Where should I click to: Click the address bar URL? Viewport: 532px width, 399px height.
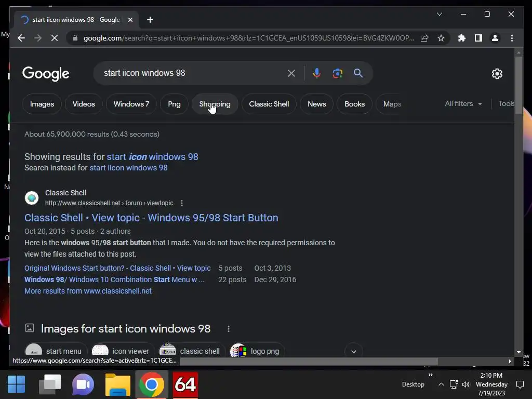pyautogui.click(x=248, y=38)
